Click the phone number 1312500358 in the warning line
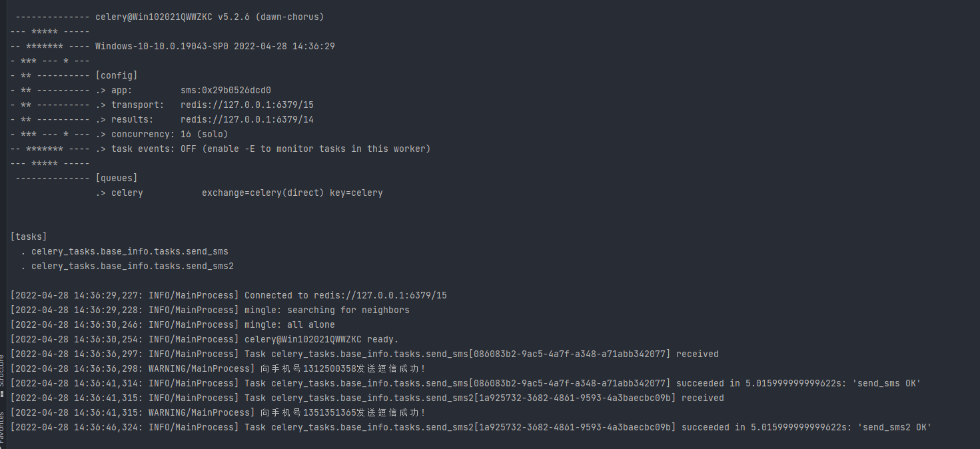 (x=330, y=368)
